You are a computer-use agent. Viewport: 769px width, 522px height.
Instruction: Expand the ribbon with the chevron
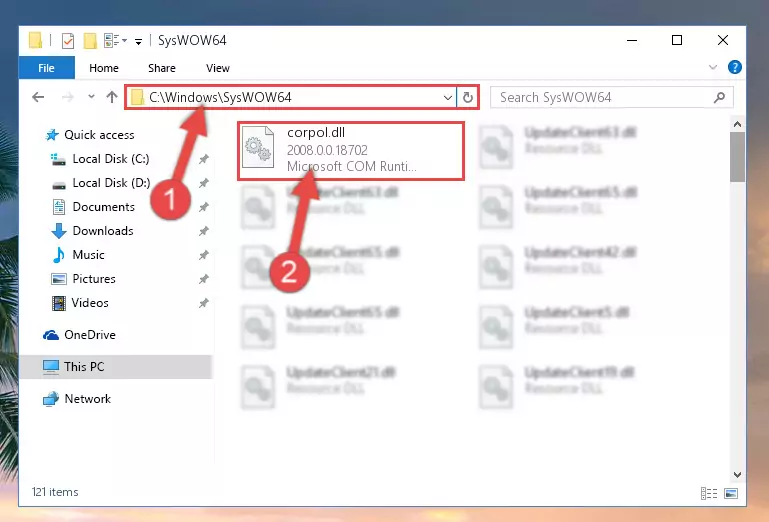tap(713, 67)
